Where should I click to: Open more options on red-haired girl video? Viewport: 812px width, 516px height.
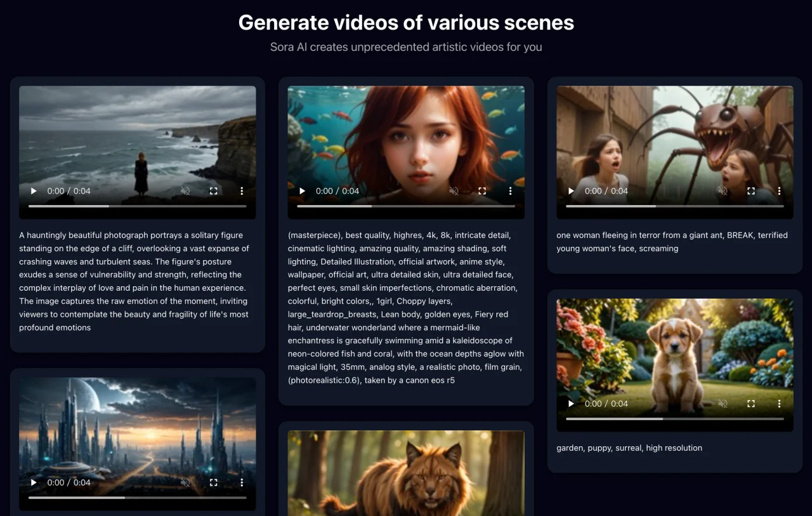[x=510, y=191]
